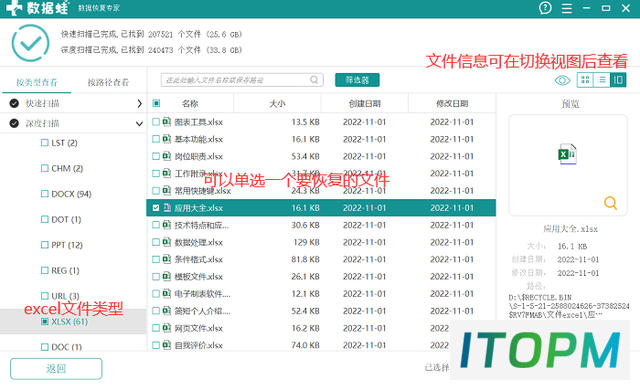
Task: Switch to thumbnail grid view
Action: click(585, 80)
